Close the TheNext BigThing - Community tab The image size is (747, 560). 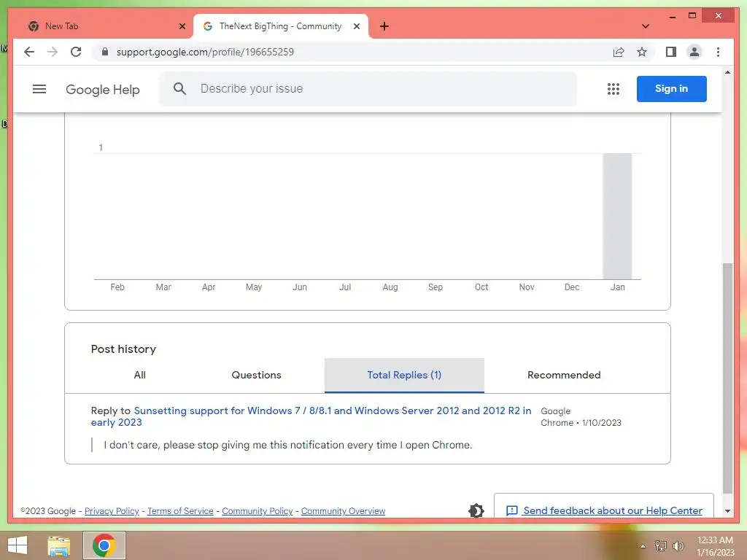click(x=356, y=26)
